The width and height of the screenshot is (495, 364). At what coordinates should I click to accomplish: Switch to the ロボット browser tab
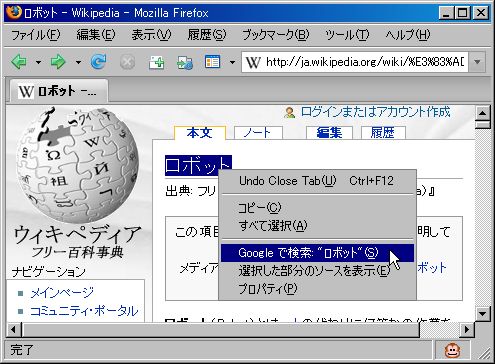(x=58, y=91)
